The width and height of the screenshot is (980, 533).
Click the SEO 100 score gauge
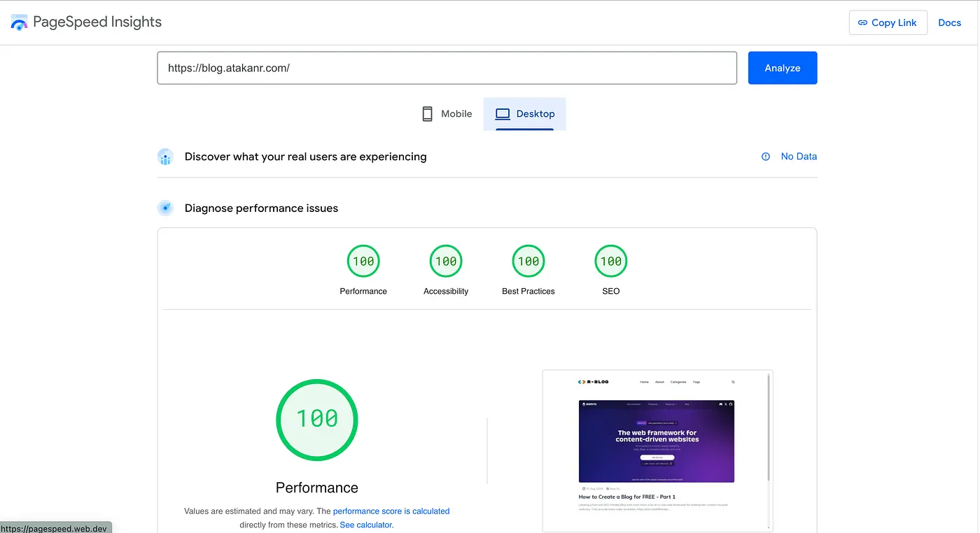610,260
